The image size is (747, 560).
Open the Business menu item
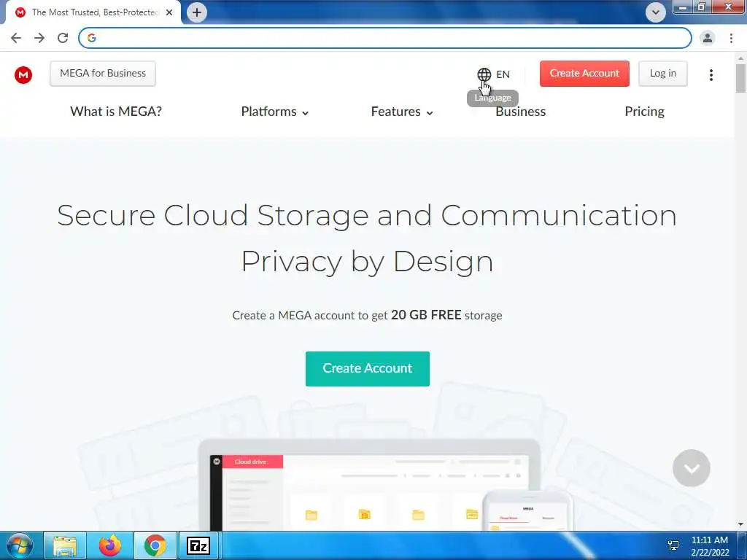520,112
